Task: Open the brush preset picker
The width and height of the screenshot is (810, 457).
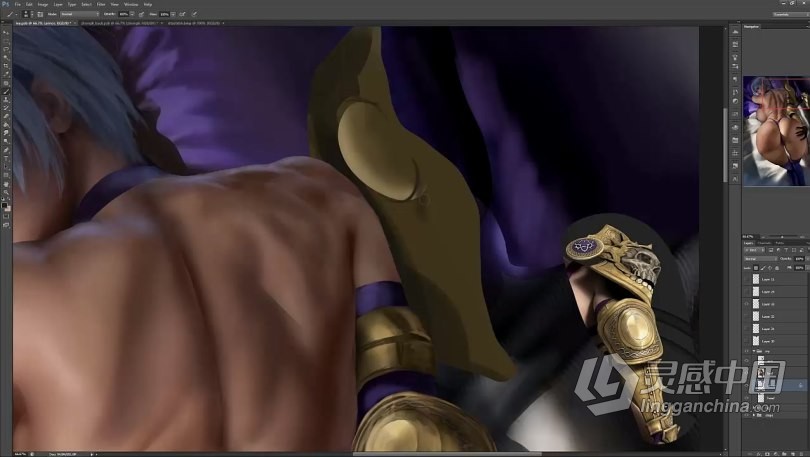Action: [x=26, y=14]
